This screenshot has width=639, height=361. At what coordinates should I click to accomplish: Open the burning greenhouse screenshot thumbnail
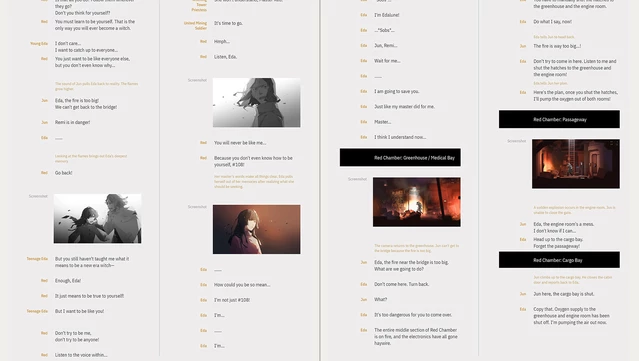[x=416, y=202]
